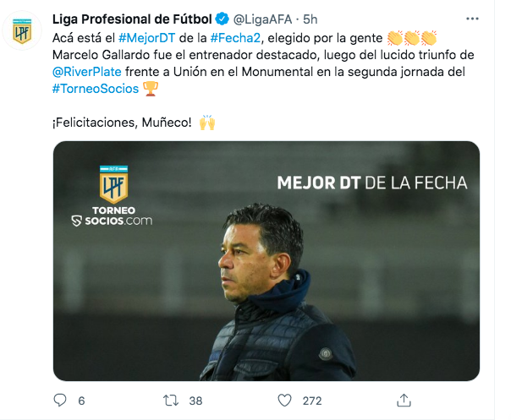Click the 6 replies count

81,401
